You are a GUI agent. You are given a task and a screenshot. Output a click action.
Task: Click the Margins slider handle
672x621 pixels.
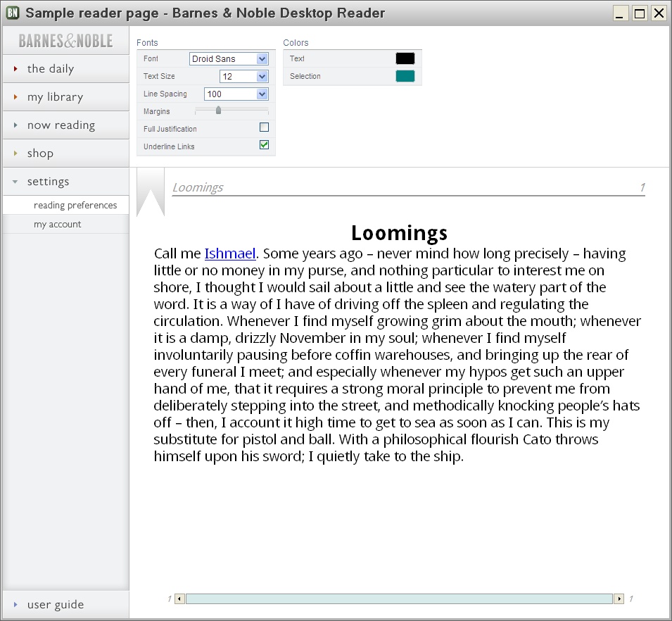[219, 111]
